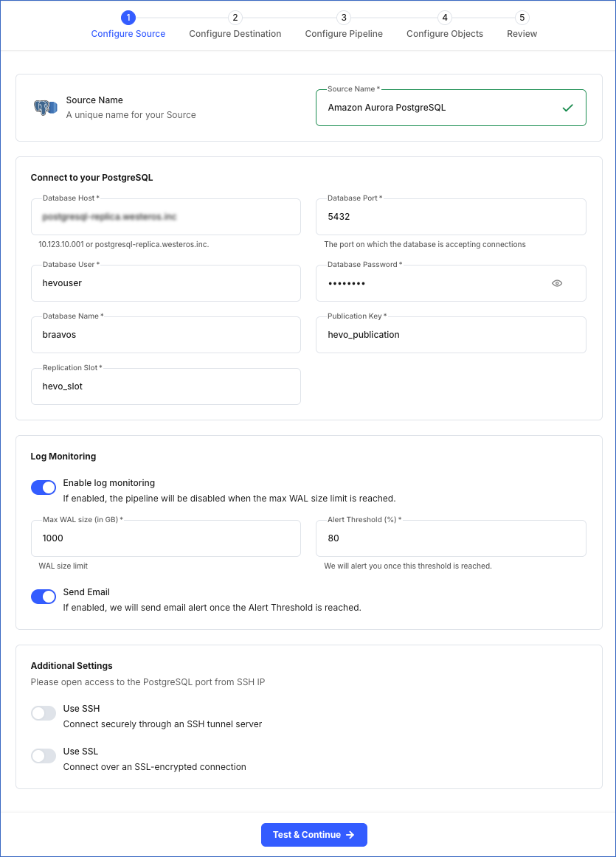Click the Configure Objects step label

[445, 33]
